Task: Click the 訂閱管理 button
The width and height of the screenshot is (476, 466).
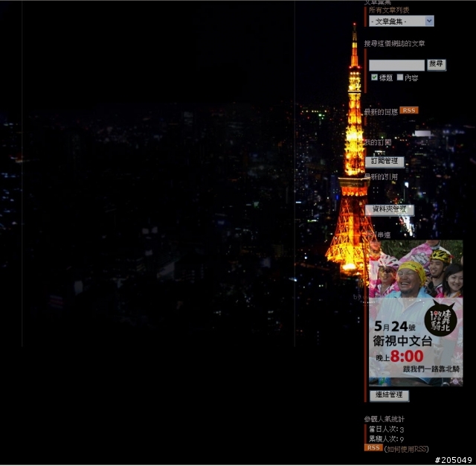Action: [385, 162]
